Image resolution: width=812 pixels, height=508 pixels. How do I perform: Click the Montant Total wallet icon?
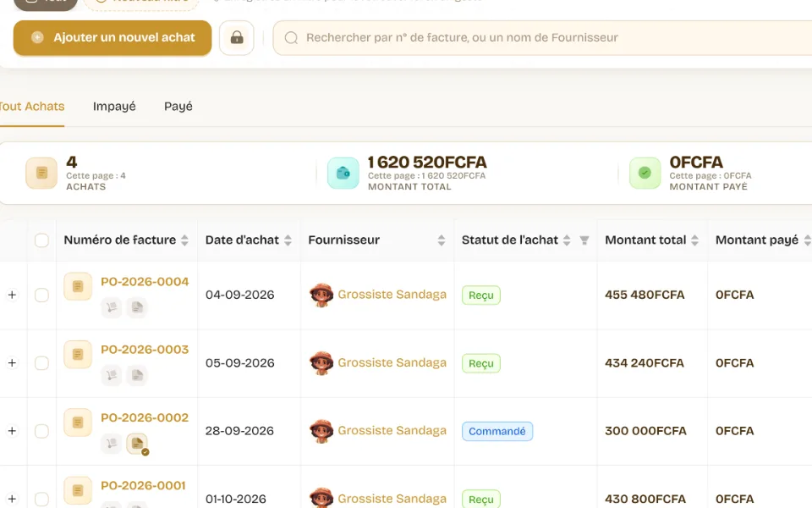(343, 173)
